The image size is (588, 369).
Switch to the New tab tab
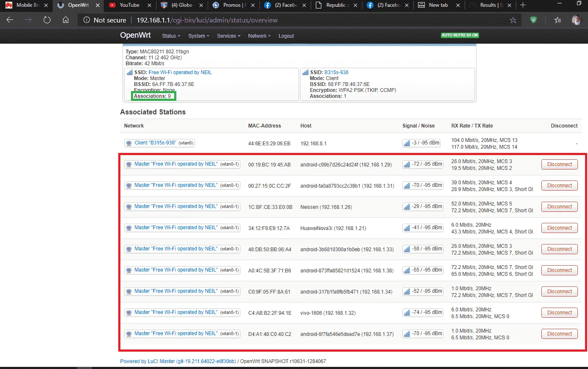coord(438,5)
